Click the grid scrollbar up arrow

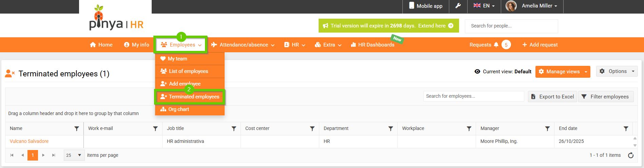point(635,138)
